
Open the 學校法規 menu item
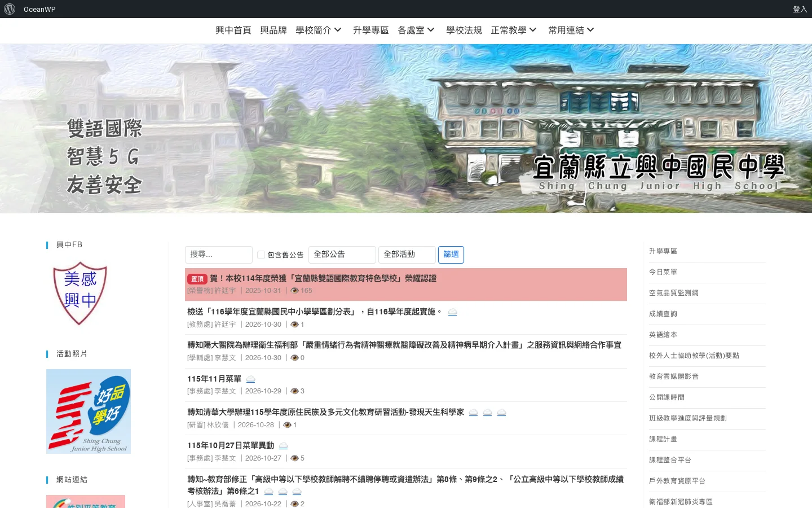(464, 30)
